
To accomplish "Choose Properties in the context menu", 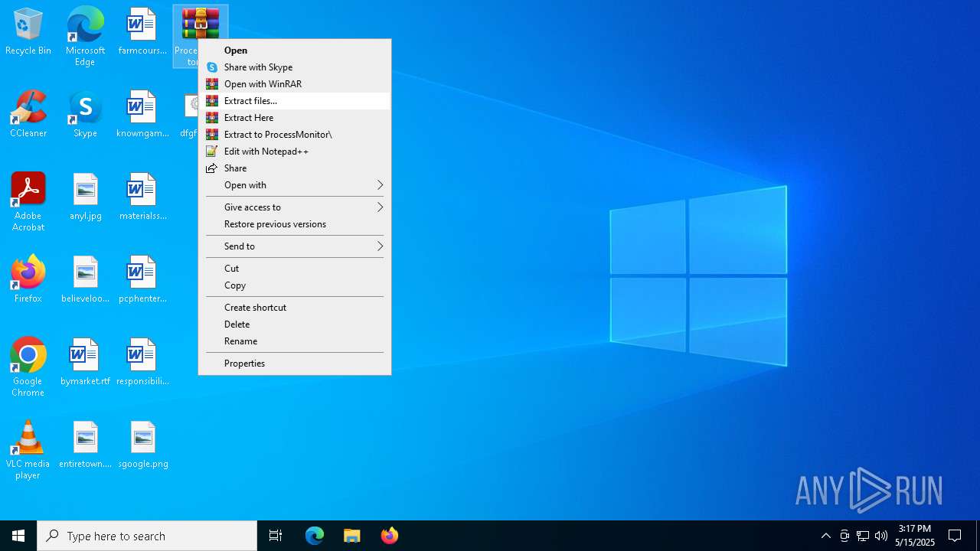I will 295,364.
